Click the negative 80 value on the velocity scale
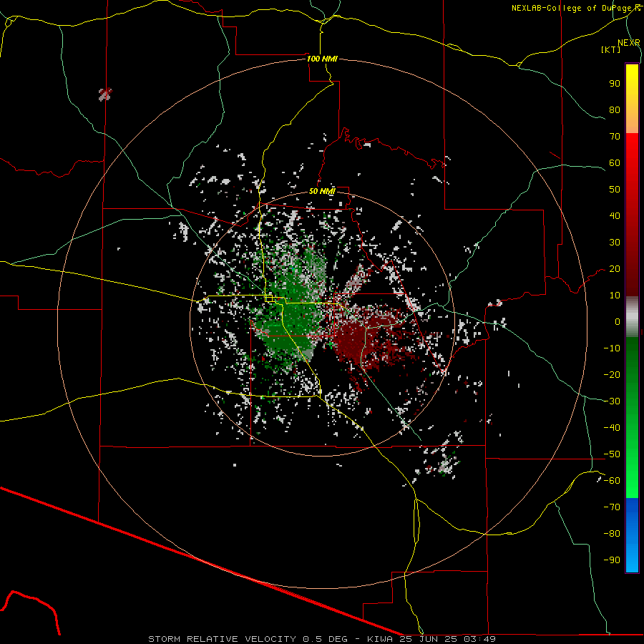The image size is (644, 644). [x=612, y=534]
